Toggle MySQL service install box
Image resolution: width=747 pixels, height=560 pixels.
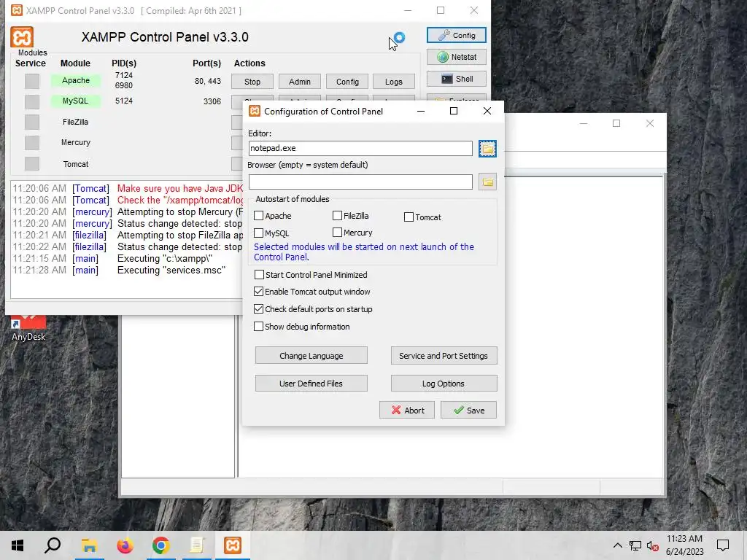click(x=32, y=101)
